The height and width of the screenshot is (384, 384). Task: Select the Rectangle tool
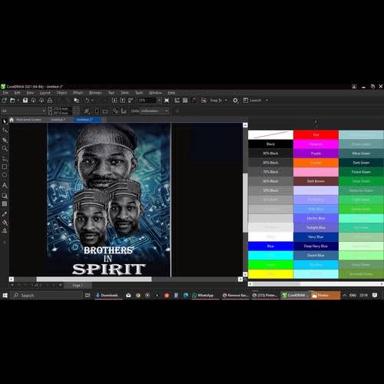coord(4,167)
